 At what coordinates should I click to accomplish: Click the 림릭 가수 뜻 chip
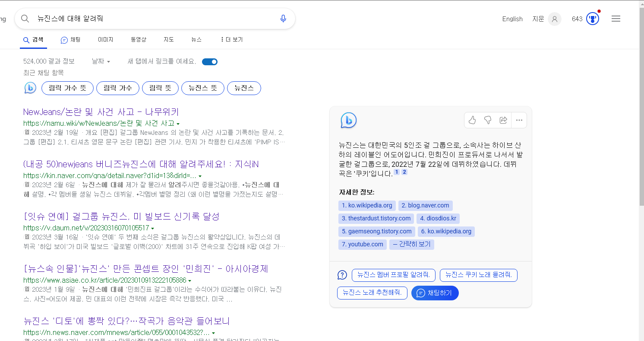67,88
